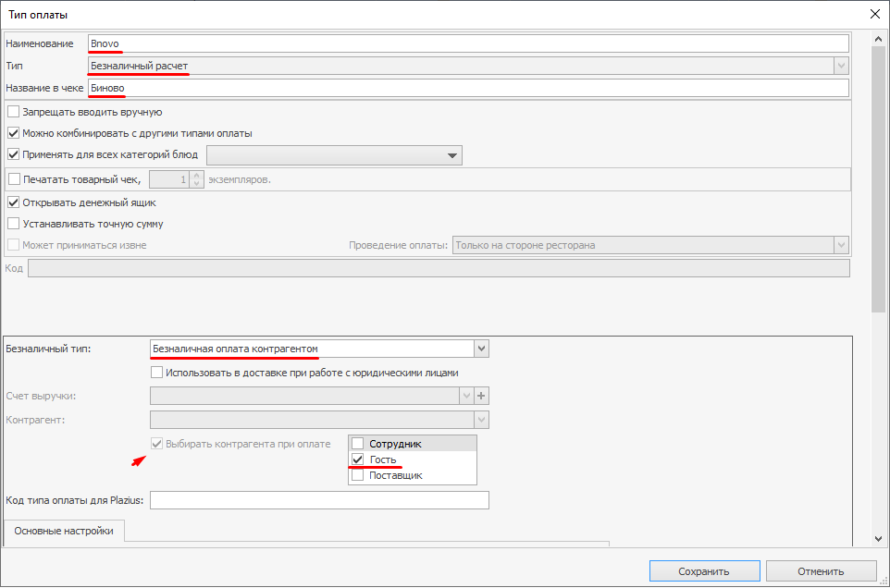The image size is (890, 588).
Task: Decrease receipt copies with stepper down arrow
Action: point(196,184)
